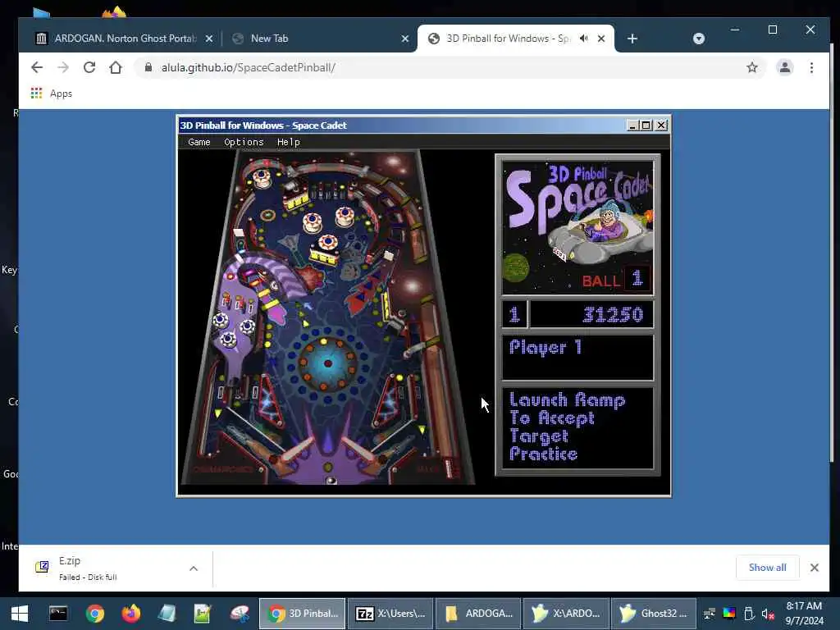Go forward to next page

click(62, 67)
